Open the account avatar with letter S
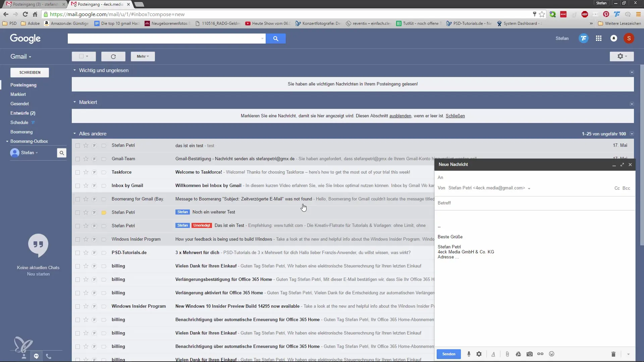The width and height of the screenshot is (644, 362). tap(629, 38)
